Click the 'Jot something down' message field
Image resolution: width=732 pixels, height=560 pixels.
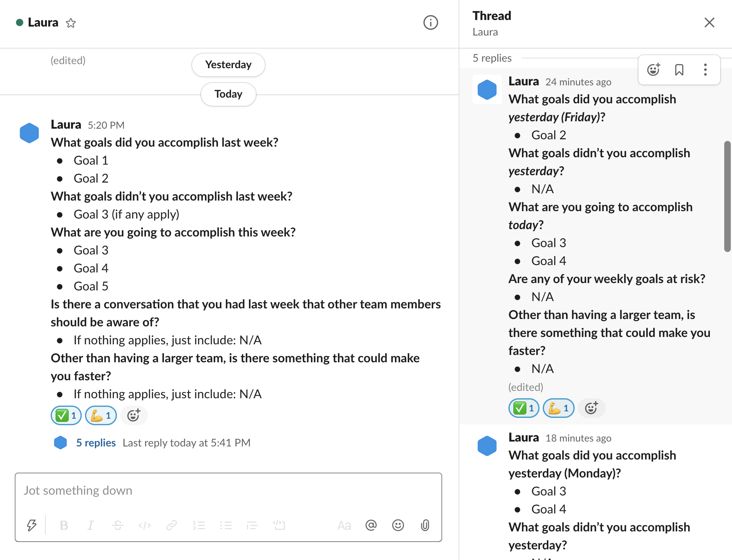pyautogui.click(x=228, y=491)
